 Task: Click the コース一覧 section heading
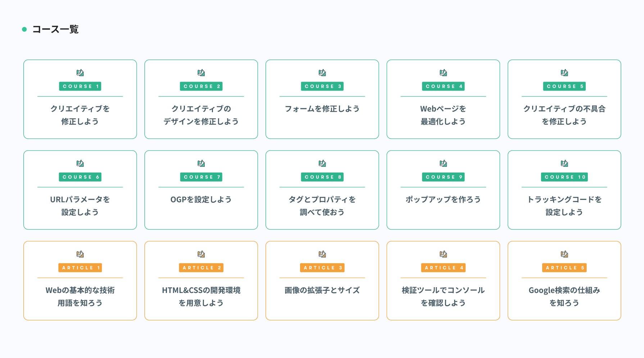click(55, 29)
